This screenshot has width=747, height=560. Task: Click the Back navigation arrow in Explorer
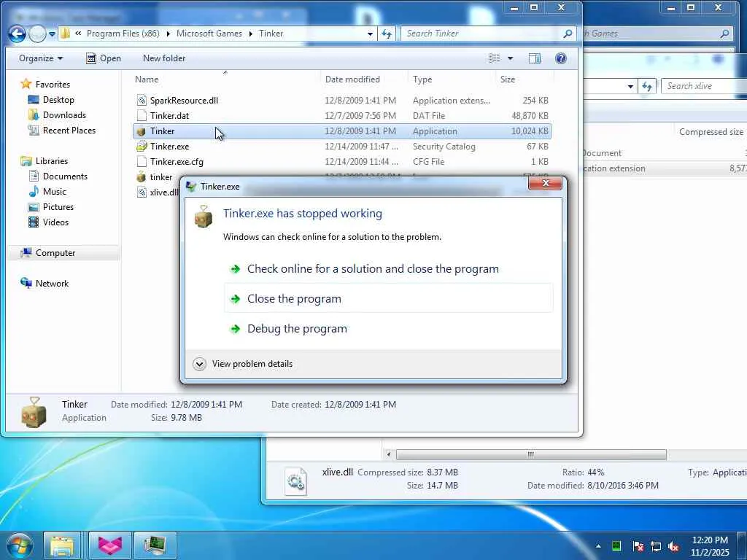click(18, 34)
